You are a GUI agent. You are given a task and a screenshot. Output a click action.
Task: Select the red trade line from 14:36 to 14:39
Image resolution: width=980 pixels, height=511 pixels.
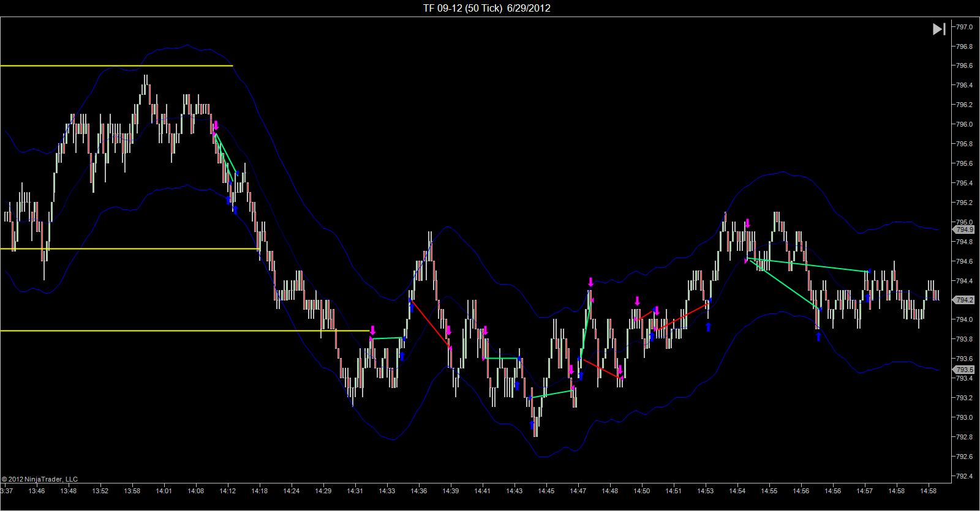coord(431,324)
